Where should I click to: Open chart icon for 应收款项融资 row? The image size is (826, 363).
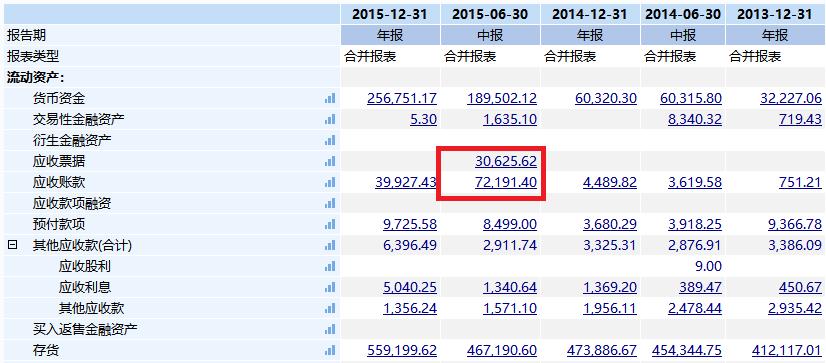[x=330, y=203]
